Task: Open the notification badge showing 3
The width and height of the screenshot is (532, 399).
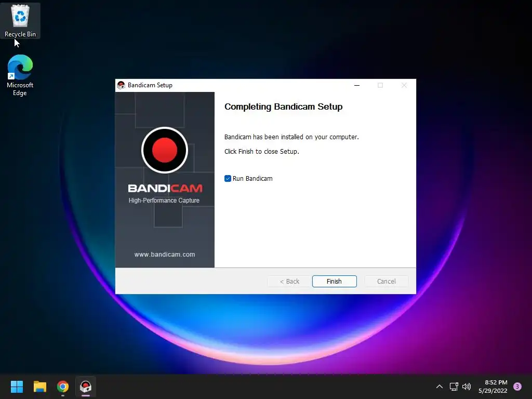Action: pyautogui.click(x=517, y=387)
